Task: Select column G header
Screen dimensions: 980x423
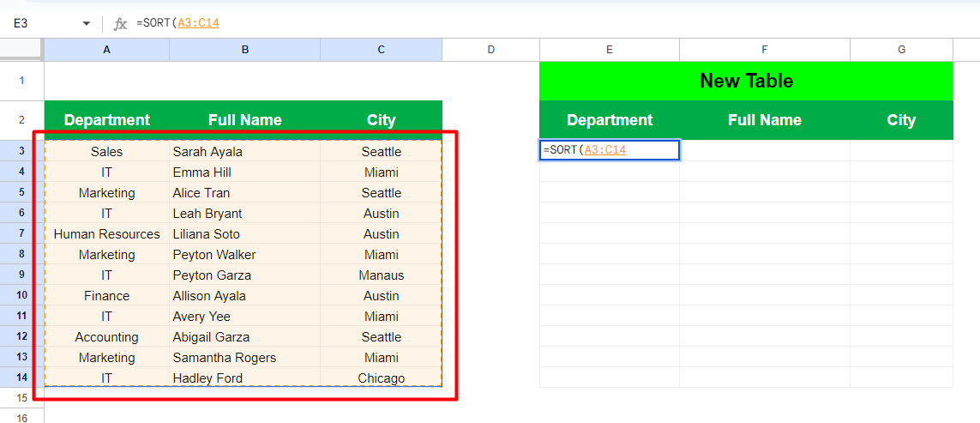Action: (x=901, y=50)
